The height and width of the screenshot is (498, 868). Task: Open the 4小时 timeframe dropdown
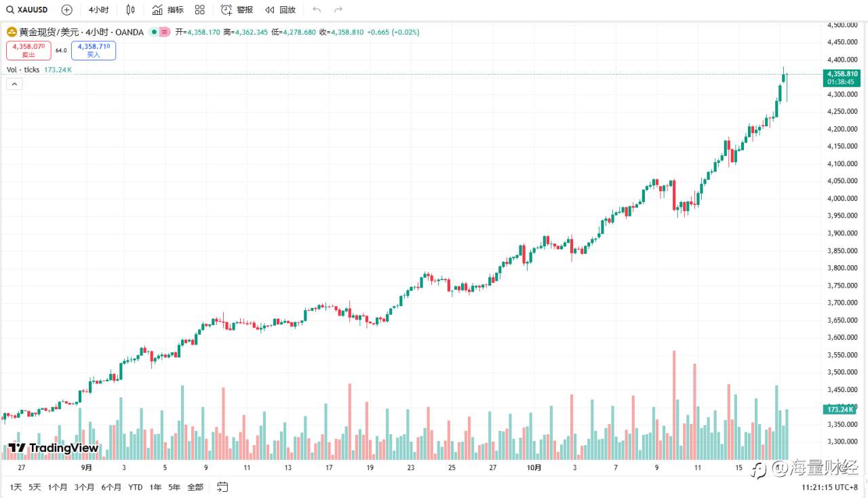(x=98, y=10)
